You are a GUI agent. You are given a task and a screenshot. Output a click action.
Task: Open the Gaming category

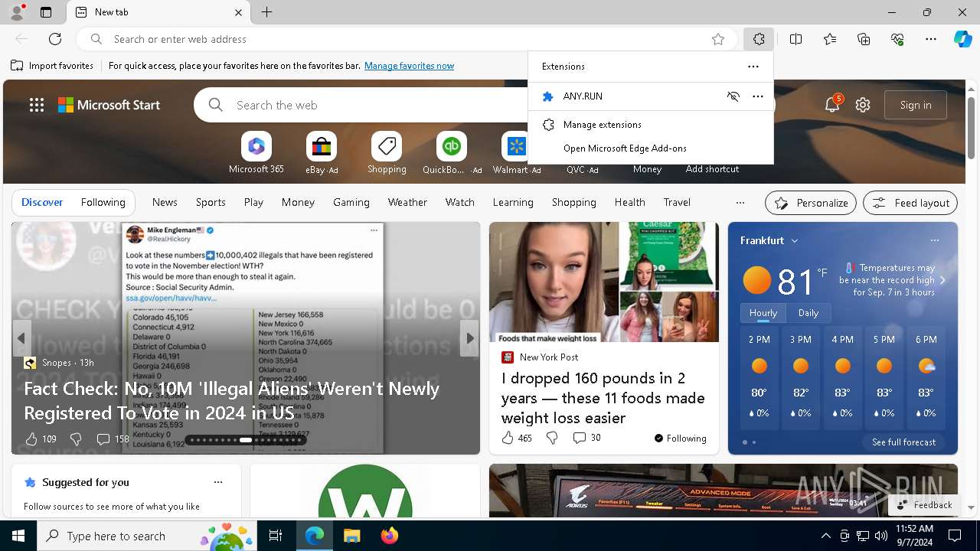tap(351, 202)
